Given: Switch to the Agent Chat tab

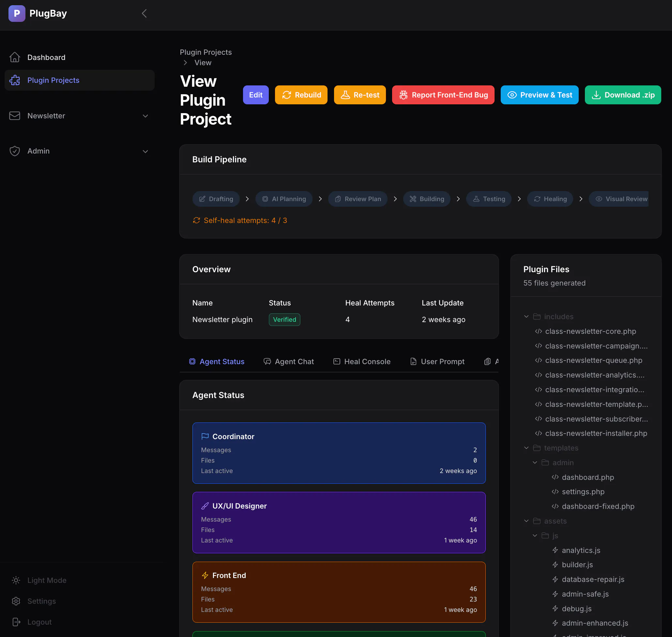Looking at the screenshot, I should tap(288, 362).
